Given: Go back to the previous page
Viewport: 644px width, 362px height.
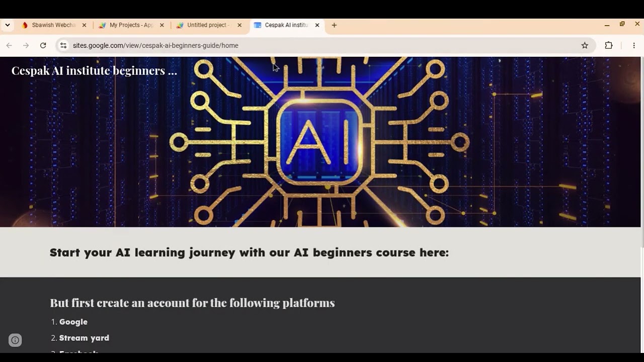Looking at the screenshot, I should tap(9, 45).
